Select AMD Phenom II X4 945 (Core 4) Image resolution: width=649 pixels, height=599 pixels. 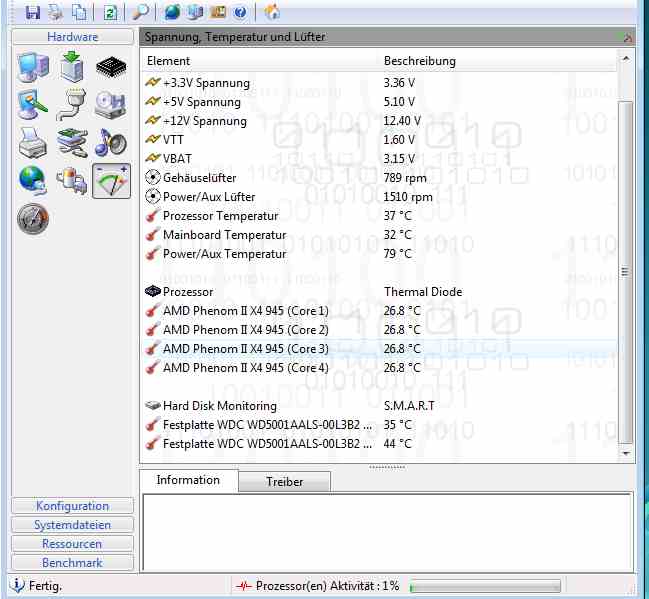pyautogui.click(x=379, y=368)
